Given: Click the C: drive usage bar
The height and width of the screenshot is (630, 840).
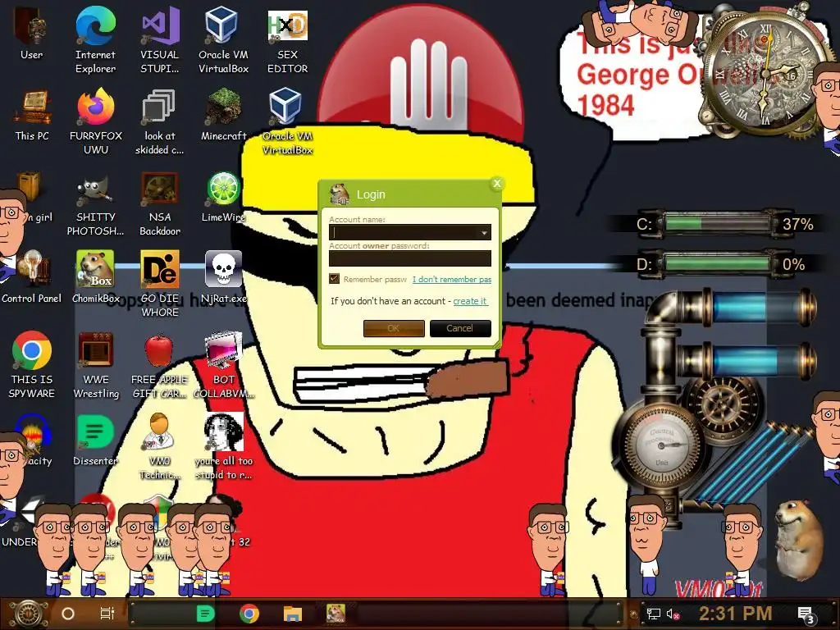Looking at the screenshot, I should coord(716,223).
